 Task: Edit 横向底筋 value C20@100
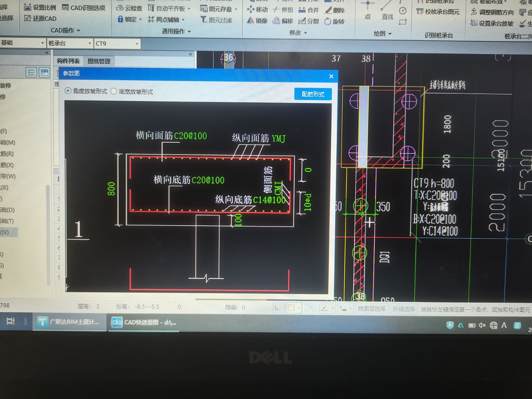pos(208,180)
